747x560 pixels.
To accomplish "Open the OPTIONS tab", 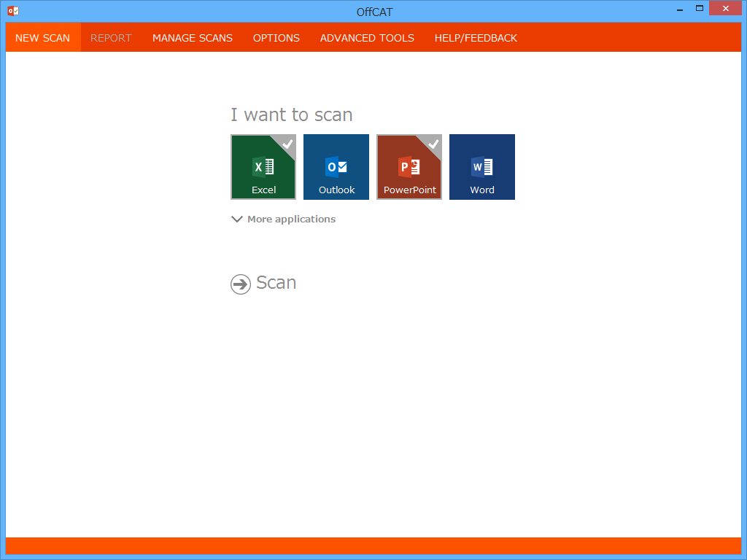I will pyautogui.click(x=276, y=38).
